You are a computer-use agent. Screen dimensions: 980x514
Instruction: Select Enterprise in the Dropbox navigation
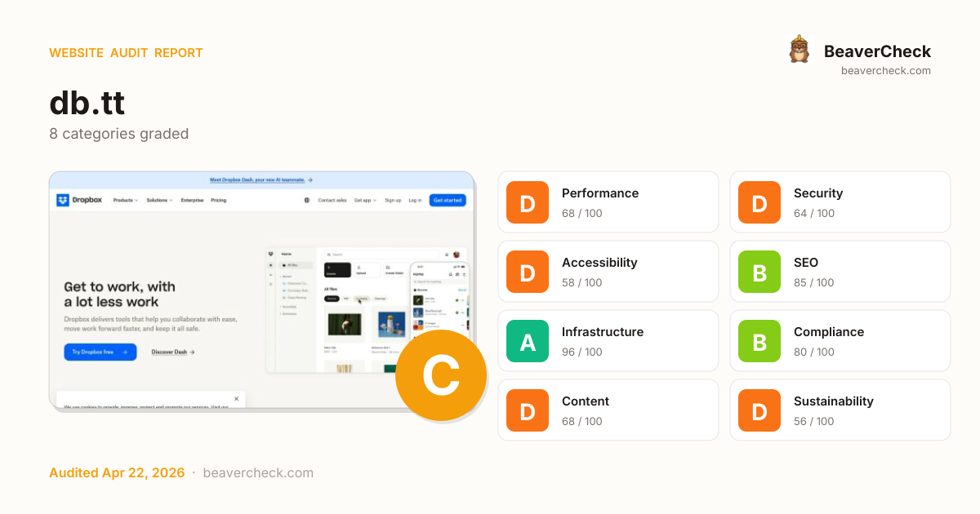pos(192,200)
